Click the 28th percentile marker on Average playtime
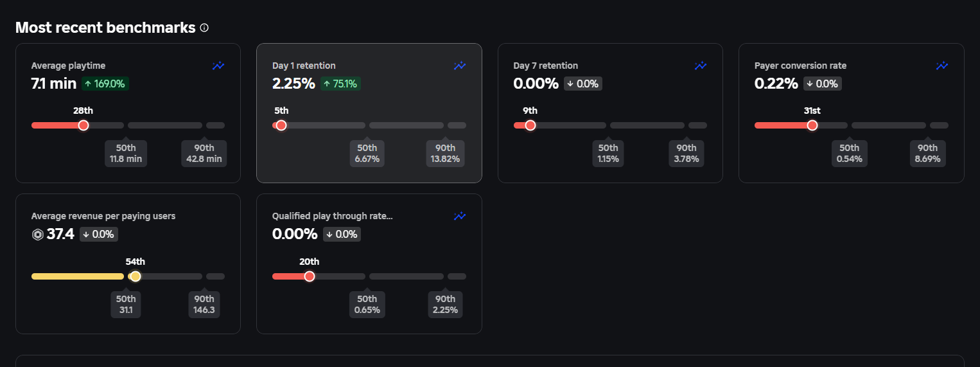 (x=83, y=125)
